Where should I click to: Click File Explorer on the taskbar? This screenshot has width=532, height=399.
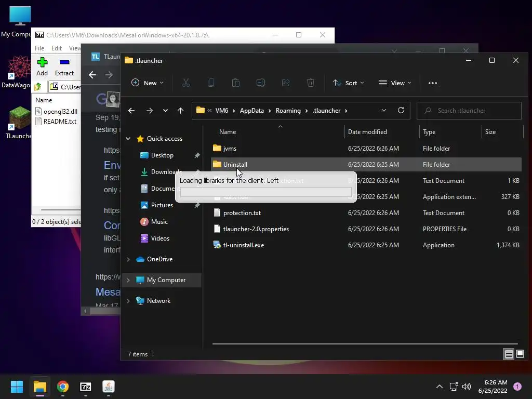[x=39, y=387]
